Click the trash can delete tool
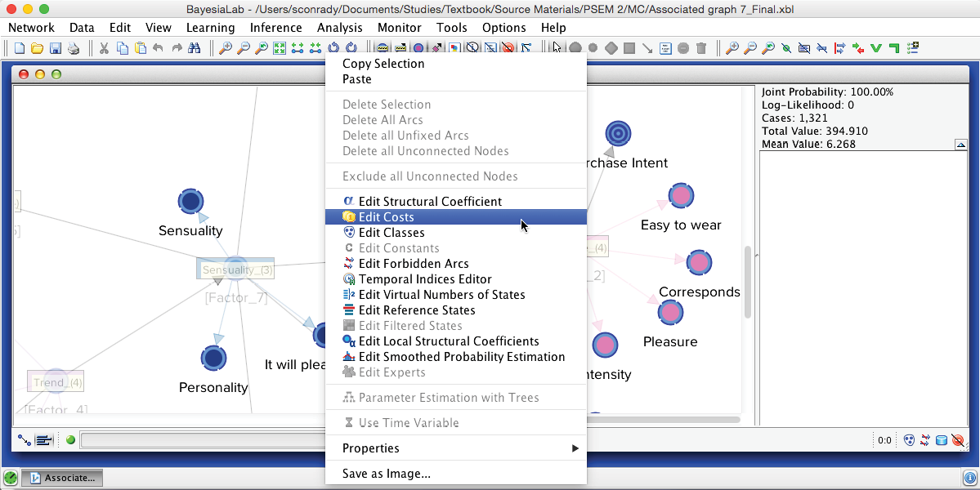Viewport: 980px width, 490px height. [701, 48]
